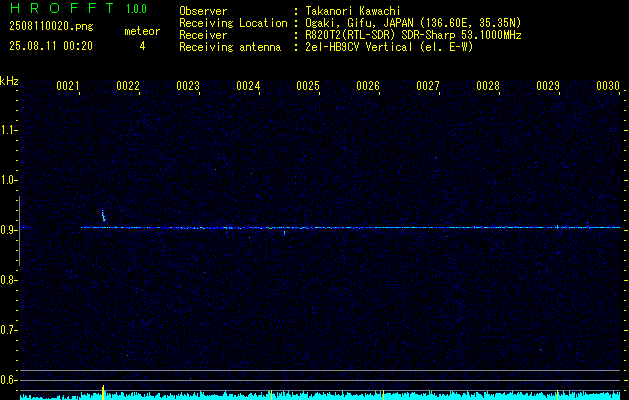This screenshot has width=629, height=400.
Task: Click time axis label 0022
Action: (128, 86)
